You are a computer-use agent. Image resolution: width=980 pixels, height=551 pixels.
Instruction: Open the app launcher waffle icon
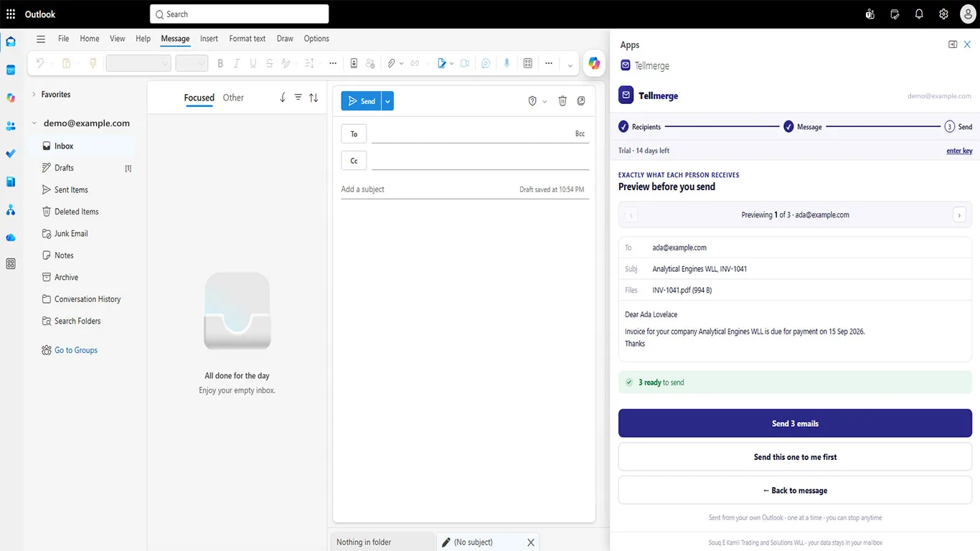11,14
